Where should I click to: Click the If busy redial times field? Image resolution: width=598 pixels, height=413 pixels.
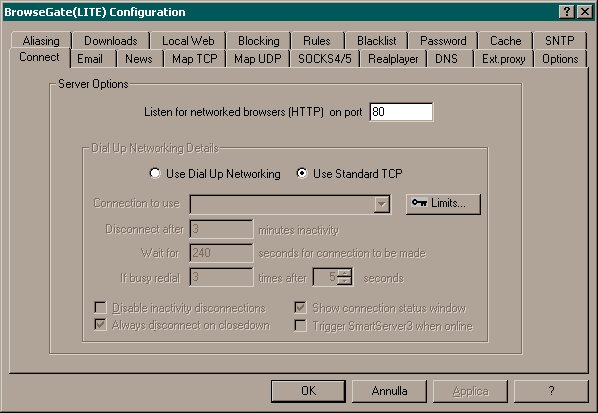point(221,277)
